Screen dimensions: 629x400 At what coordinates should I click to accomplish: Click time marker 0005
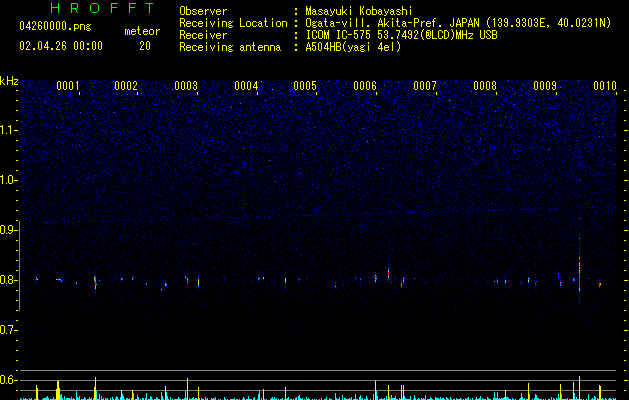coord(305,86)
